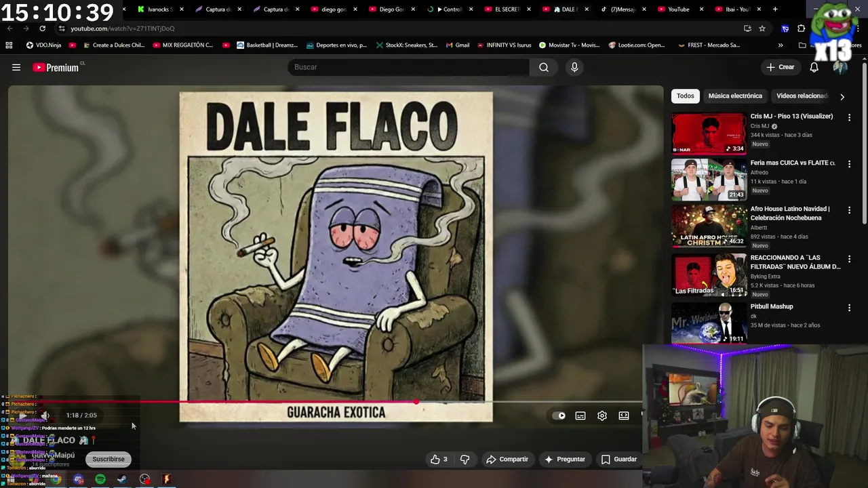Show more filter chips with right arrow
This screenshot has width=868, height=488.
842,96
